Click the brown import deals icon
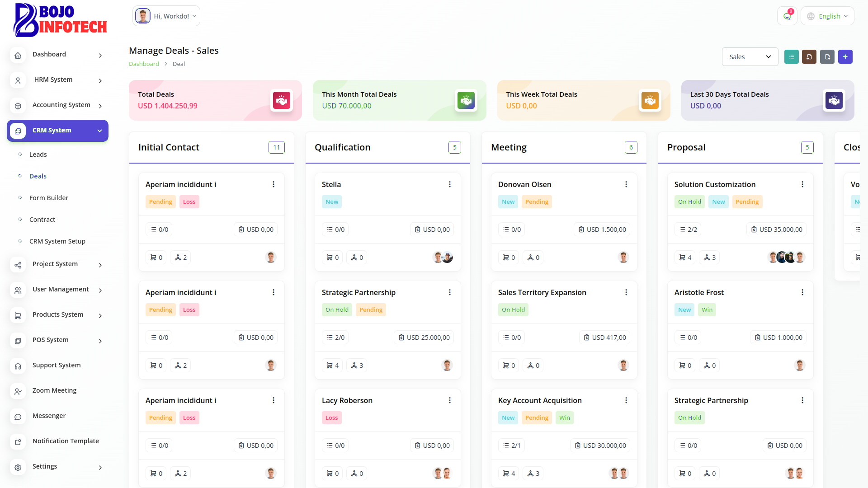The height and width of the screenshot is (488, 868). point(809,57)
